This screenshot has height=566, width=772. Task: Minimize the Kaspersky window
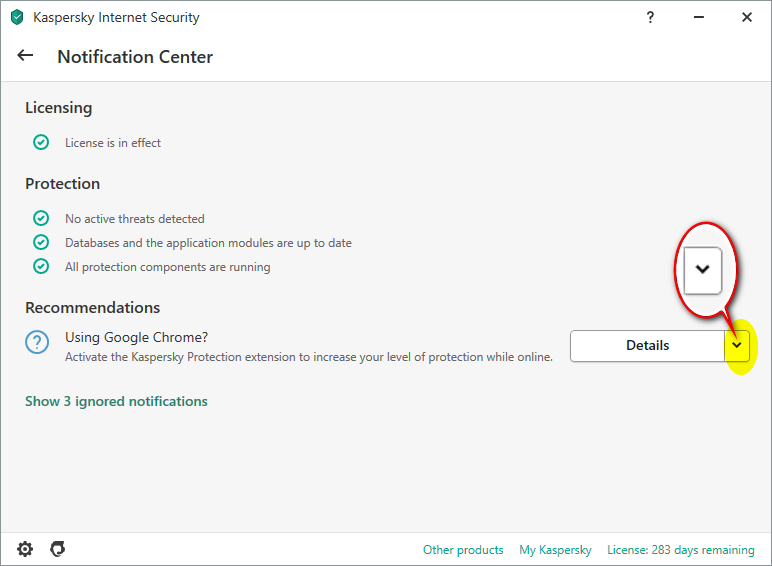click(699, 17)
